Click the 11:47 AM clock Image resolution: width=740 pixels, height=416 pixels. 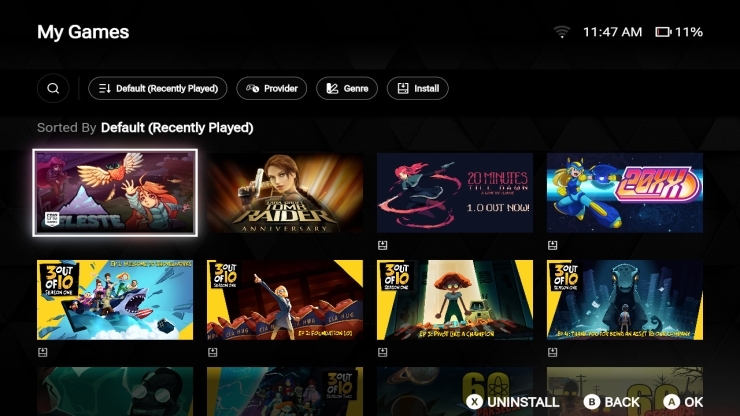pos(612,32)
